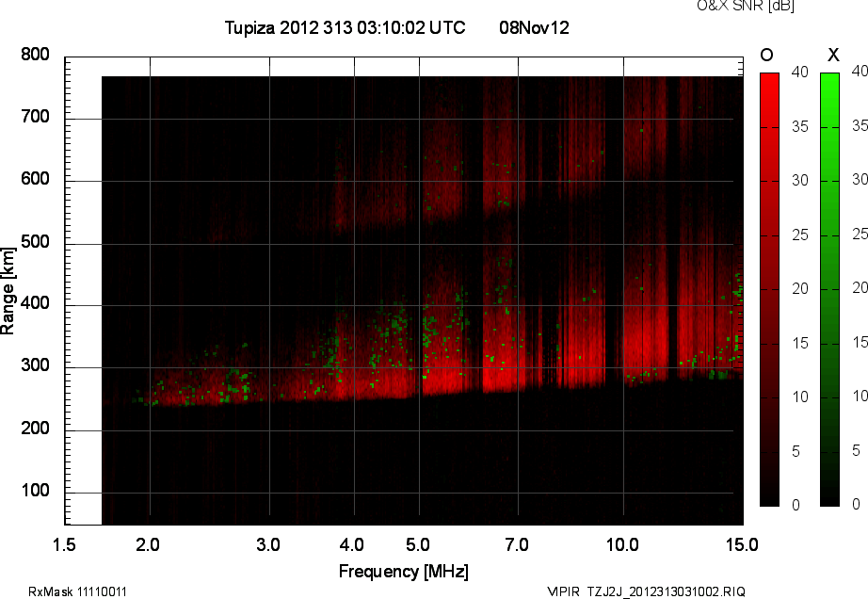Click the 'O' colorbar heading
The height and width of the screenshot is (599, 868).
click(x=766, y=55)
